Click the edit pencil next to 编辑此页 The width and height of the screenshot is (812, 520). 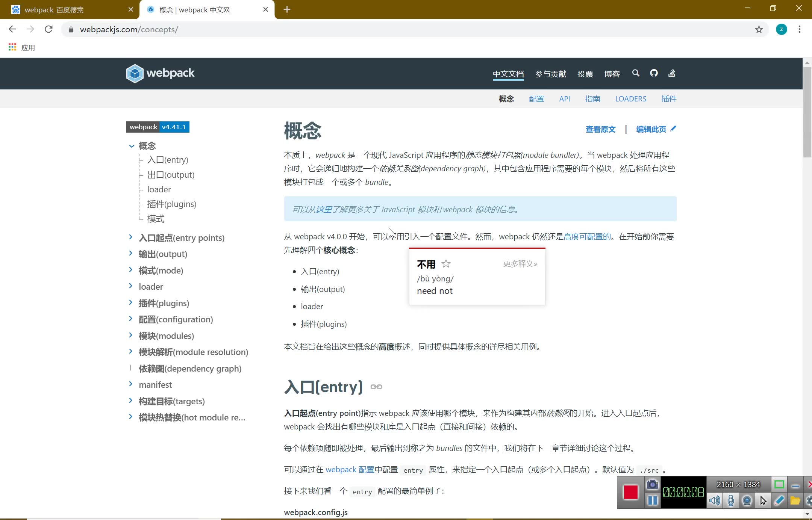tap(673, 129)
